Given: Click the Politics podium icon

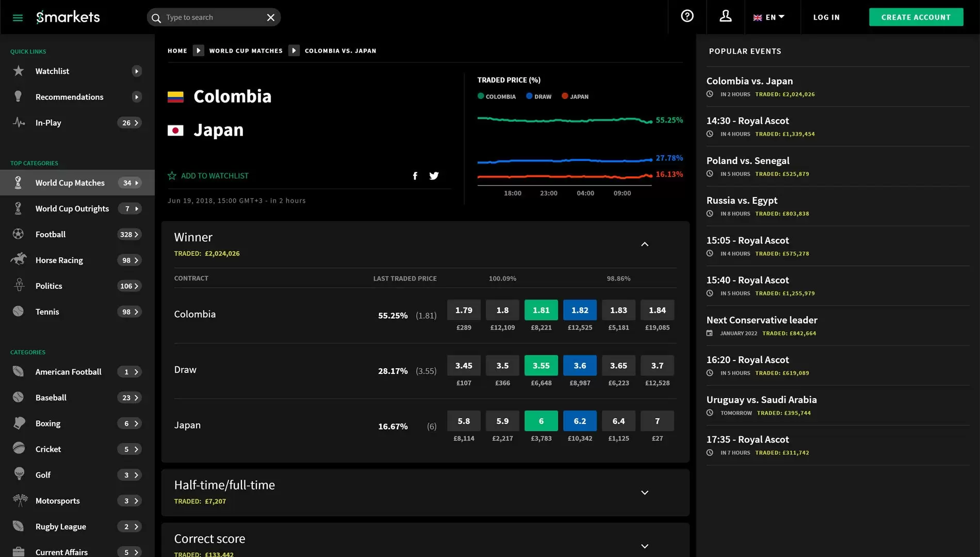Looking at the screenshot, I should point(19,285).
